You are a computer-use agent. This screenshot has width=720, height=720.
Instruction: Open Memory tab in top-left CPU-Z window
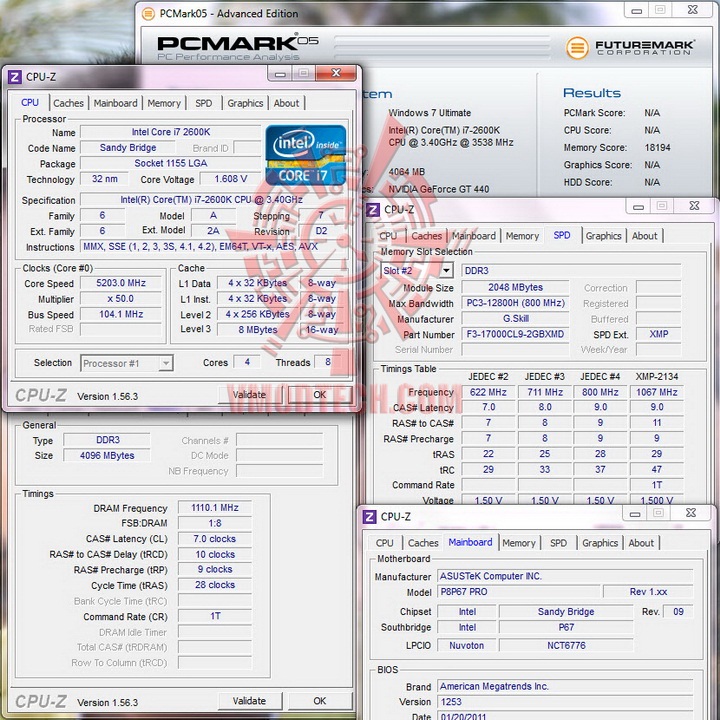point(164,103)
